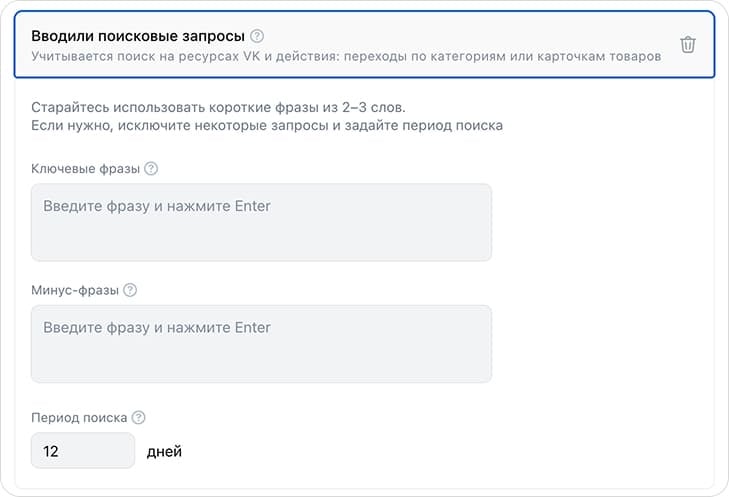This screenshot has height=497, width=729.
Task: Click the hint Старайтесь использовать короткие фразы
Action: (219, 107)
